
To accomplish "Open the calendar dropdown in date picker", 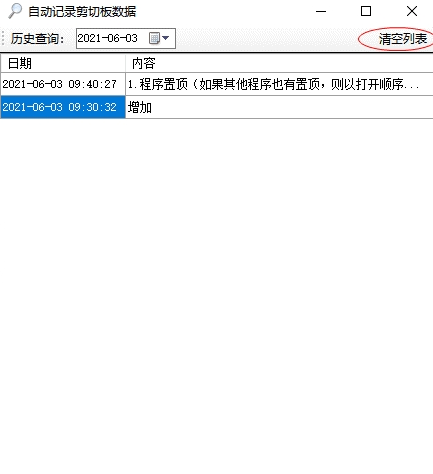I will click(159, 38).
